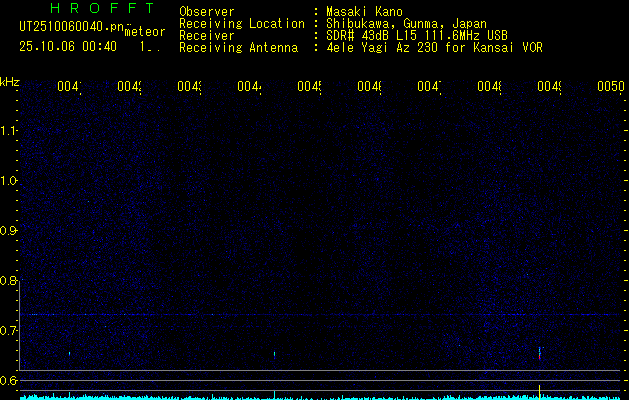Click receiver text SDR# 43dB L15 111.6MHz USB
This screenshot has height=400, width=629.
(x=417, y=36)
